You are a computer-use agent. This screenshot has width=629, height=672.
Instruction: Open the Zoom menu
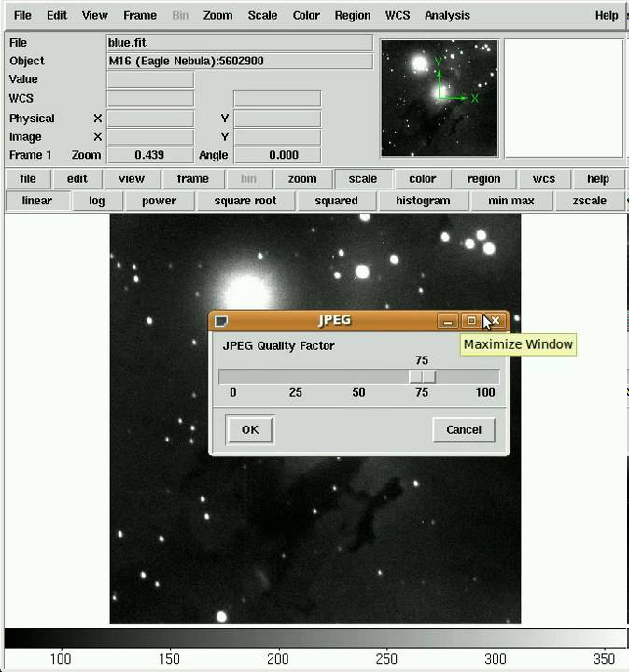tap(217, 16)
